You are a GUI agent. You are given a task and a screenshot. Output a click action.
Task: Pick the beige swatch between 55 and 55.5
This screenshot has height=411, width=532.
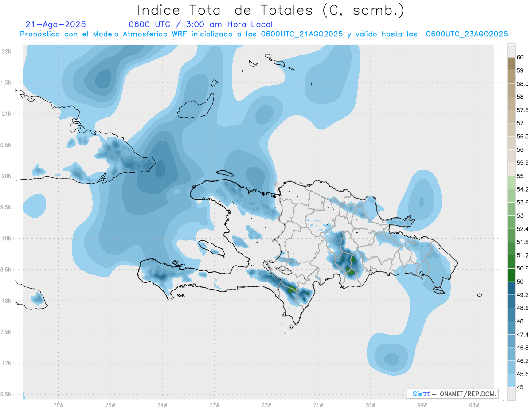(511, 170)
